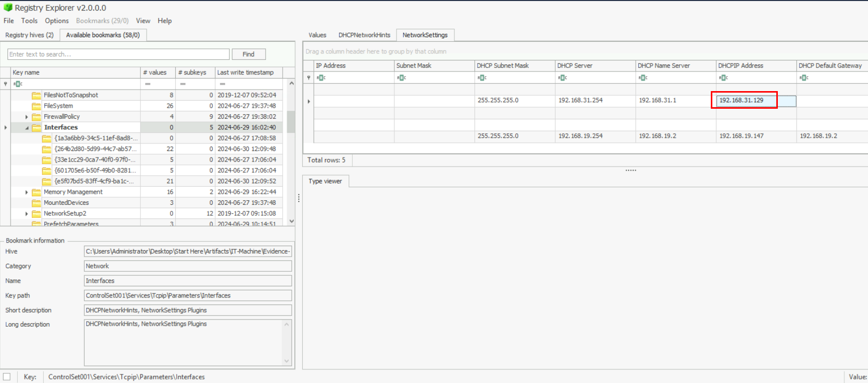Click filter icon in DHCP Server column
The width and height of the screenshot is (868, 383).
pyautogui.click(x=563, y=78)
